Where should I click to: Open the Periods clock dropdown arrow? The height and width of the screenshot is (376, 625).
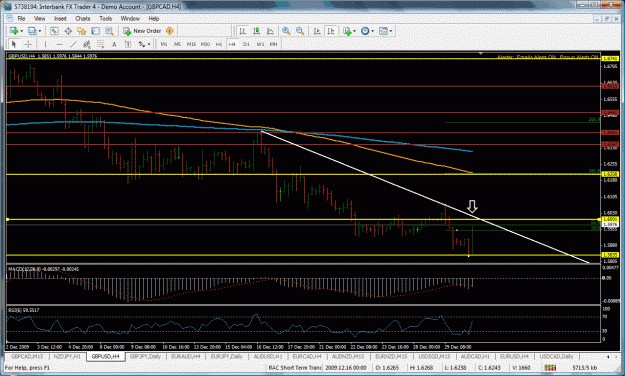373,31
